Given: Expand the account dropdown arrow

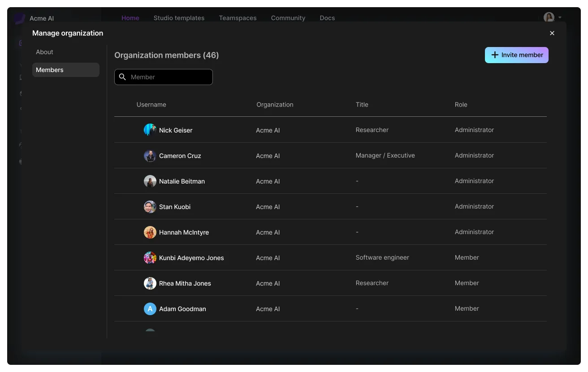Looking at the screenshot, I should click(560, 17).
